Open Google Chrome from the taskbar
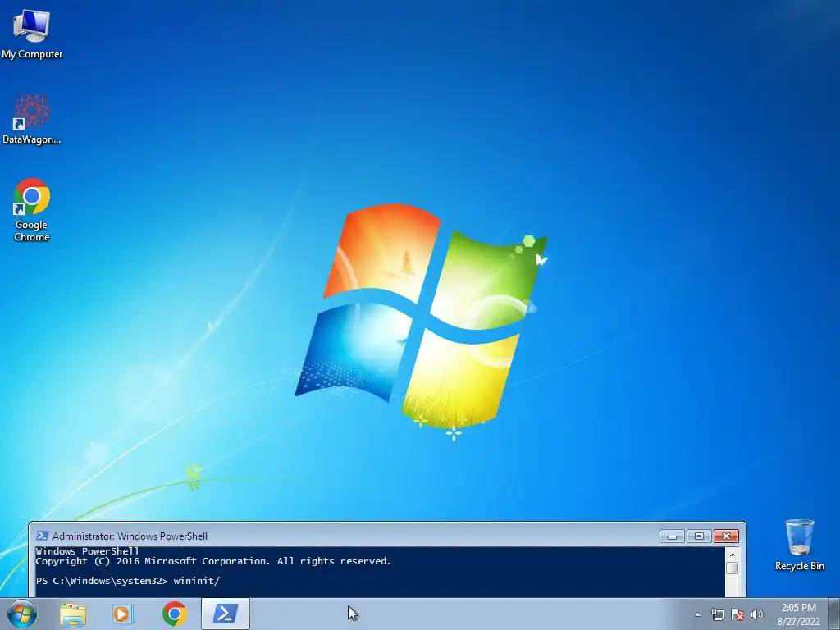 pos(174,614)
